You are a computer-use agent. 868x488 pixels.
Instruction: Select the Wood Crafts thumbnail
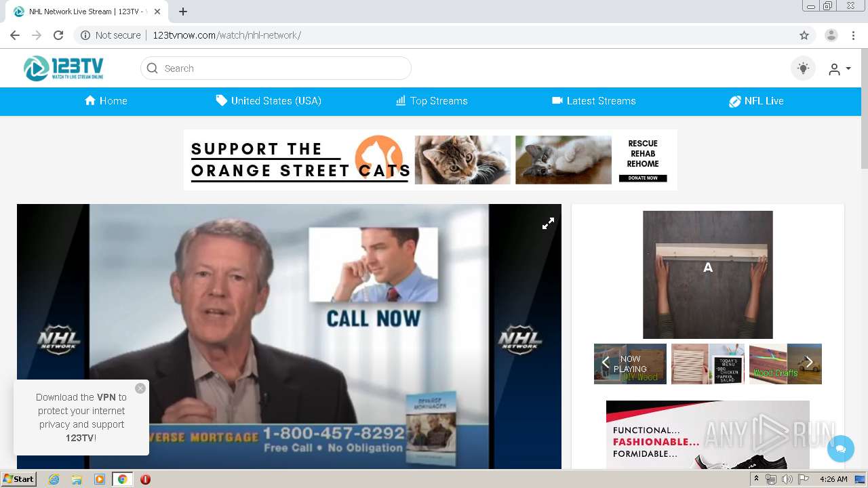coord(785,364)
